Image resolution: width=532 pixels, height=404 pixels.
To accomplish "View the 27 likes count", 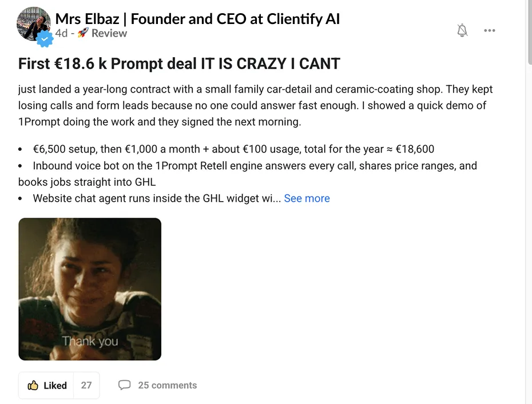I will click(x=86, y=385).
